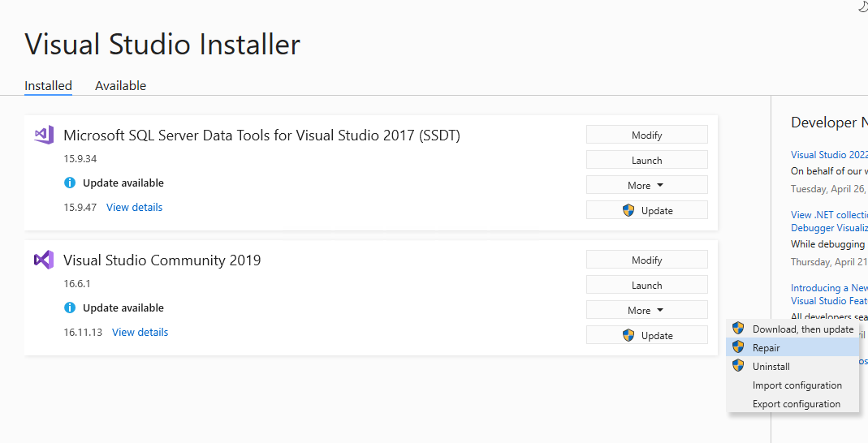This screenshot has width=868, height=443.
Task: Open the Visual Studio 2022 news link
Action: pyautogui.click(x=829, y=154)
